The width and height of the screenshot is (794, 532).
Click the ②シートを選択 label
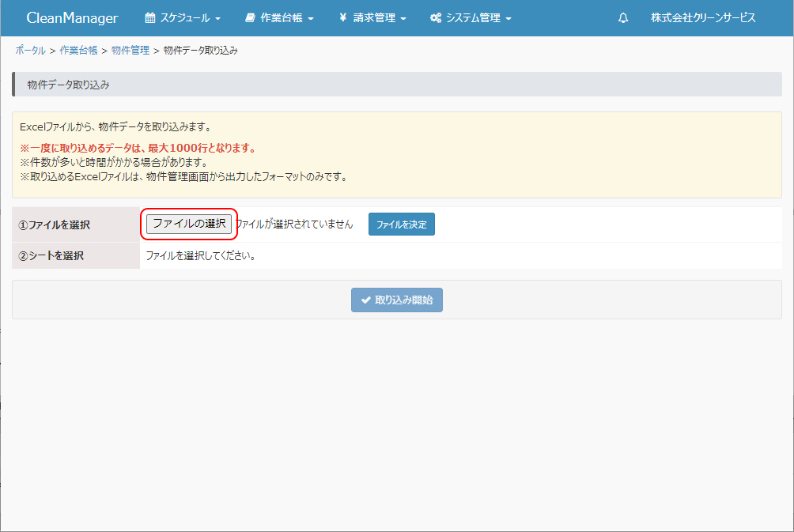point(51,255)
